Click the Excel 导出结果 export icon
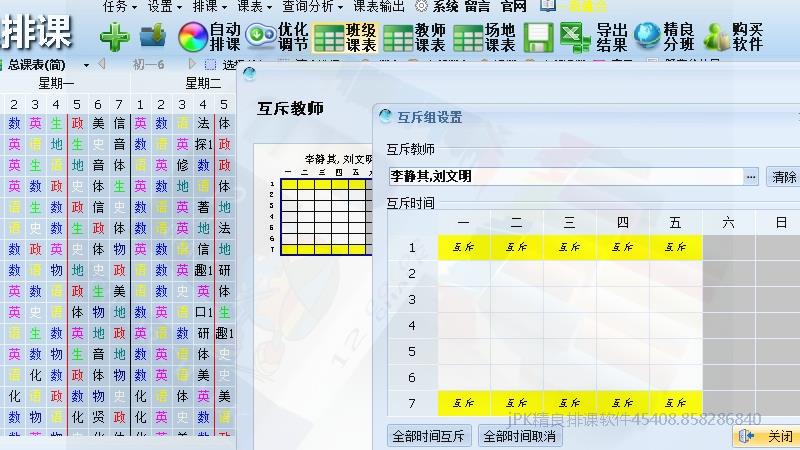Viewport: 800px width, 450px height. click(593, 37)
